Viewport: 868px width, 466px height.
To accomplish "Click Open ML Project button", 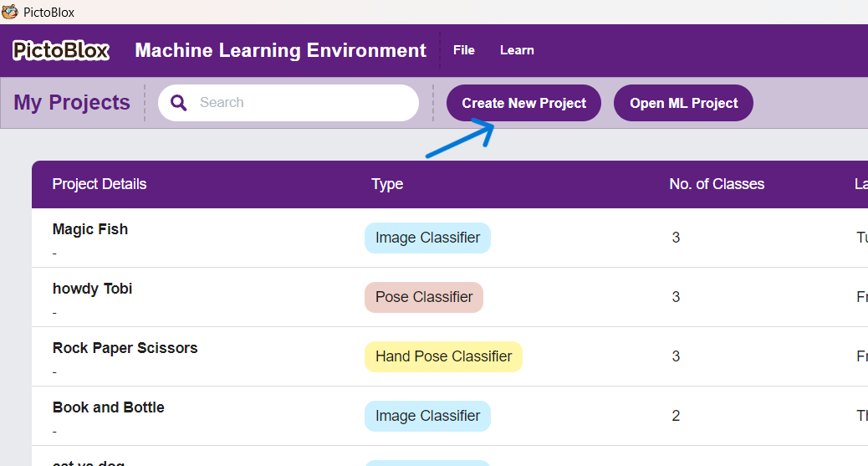I will coord(684,103).
